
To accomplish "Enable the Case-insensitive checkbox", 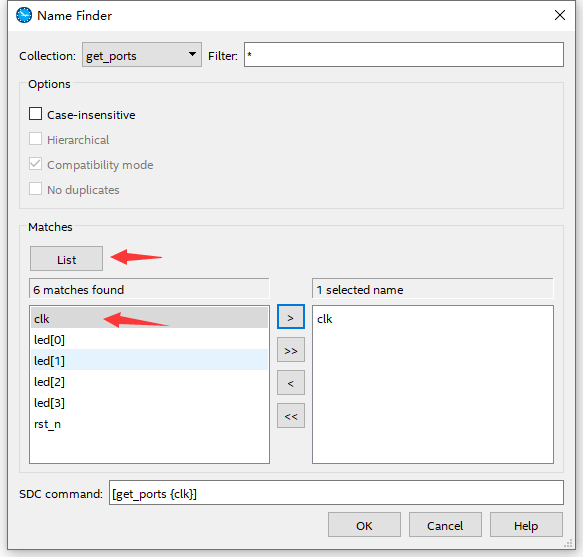I will tap(35, 114).
